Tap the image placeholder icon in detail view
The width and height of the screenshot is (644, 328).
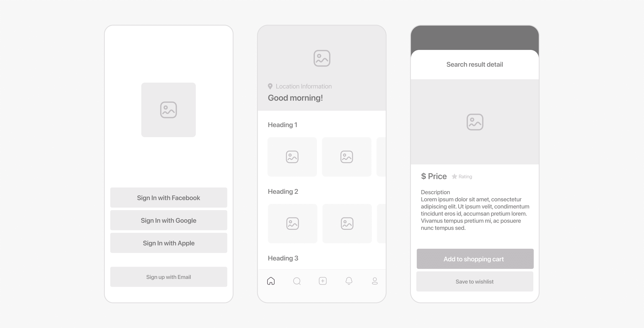[x=475, y=122]
